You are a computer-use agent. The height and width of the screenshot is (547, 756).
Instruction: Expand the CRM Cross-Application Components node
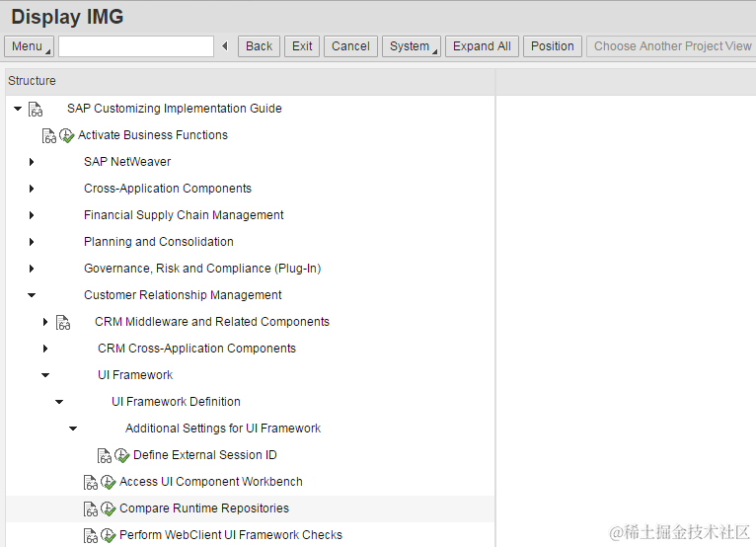click(x=45, y=349)
